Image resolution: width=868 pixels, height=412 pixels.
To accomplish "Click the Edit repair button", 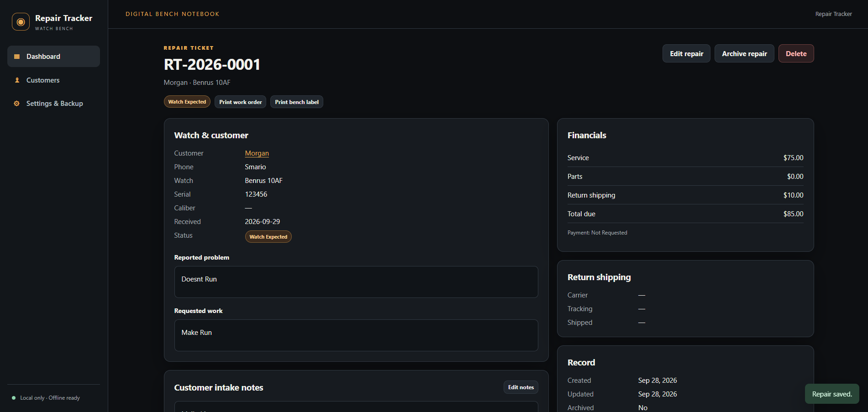I will tap(686, 53).
